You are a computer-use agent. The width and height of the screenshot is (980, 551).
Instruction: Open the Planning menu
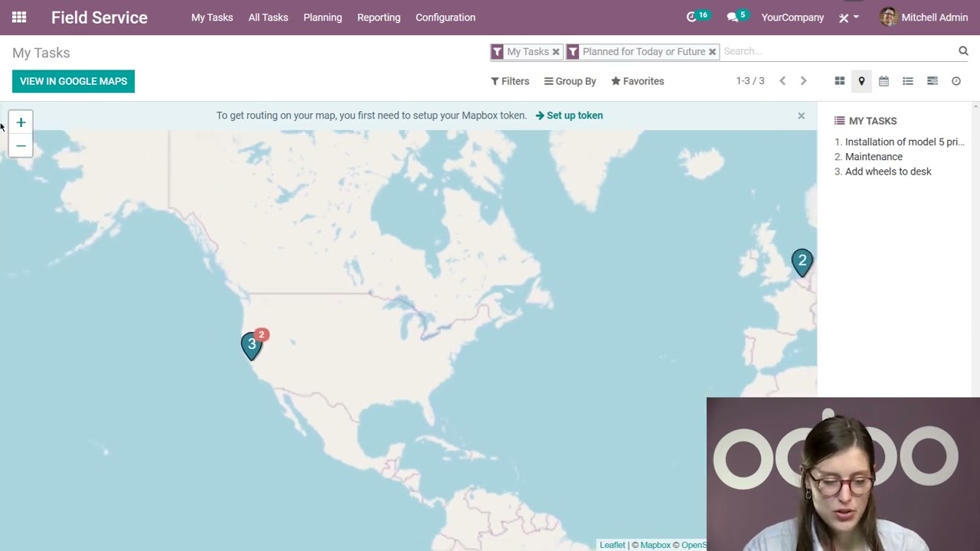click(322, 18)
